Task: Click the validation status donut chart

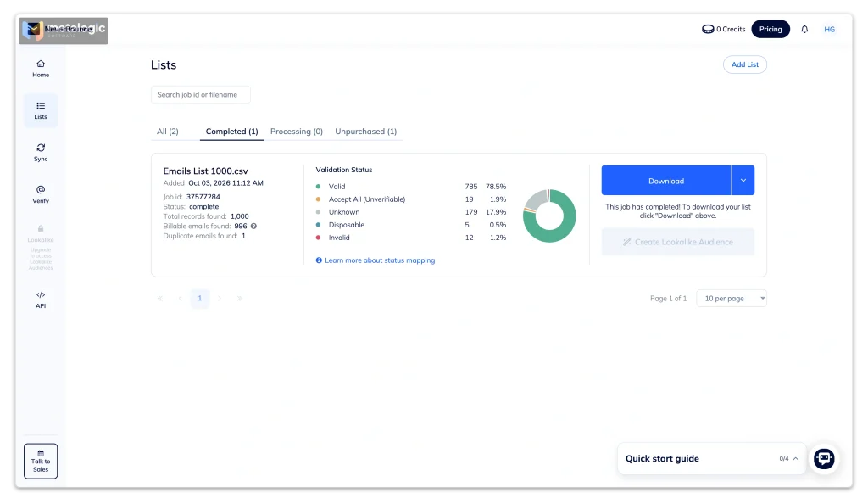Action: [x=549, y=216]
